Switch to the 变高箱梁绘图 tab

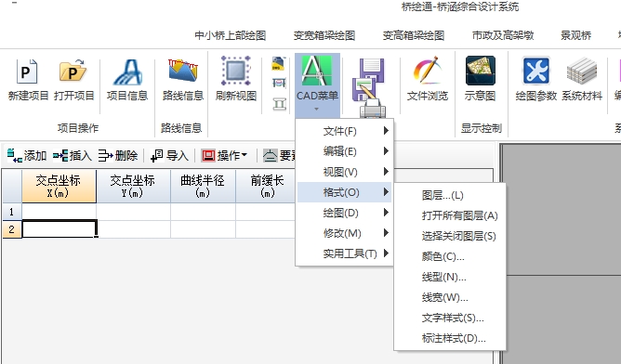[413, 35]
